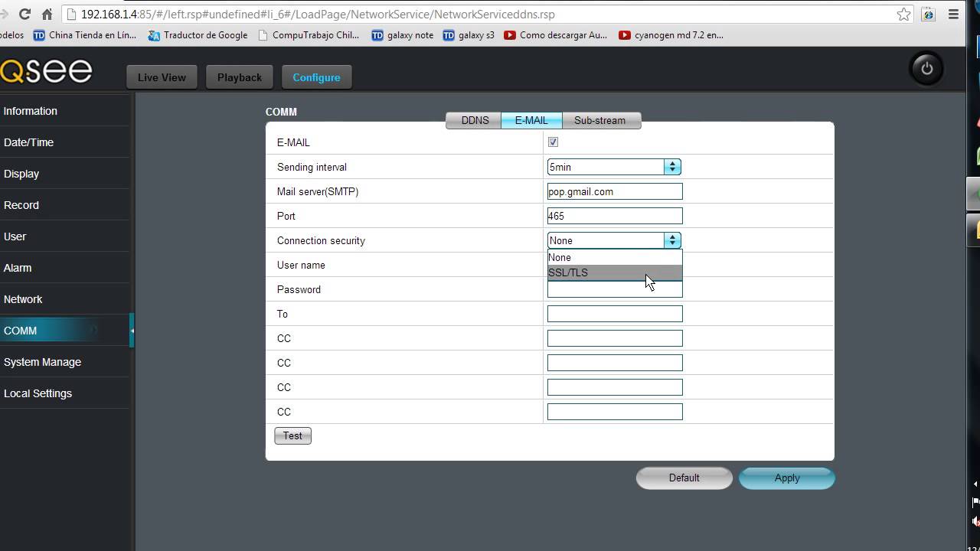Switch to the Sub-stream tab
The height and width of the screenshot is (551, 980).
600,120
